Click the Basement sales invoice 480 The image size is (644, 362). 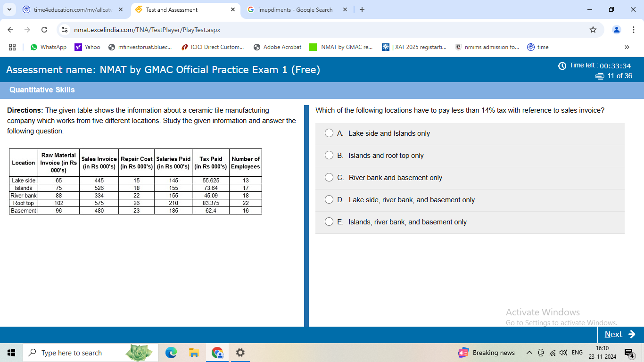coord(99,211)
